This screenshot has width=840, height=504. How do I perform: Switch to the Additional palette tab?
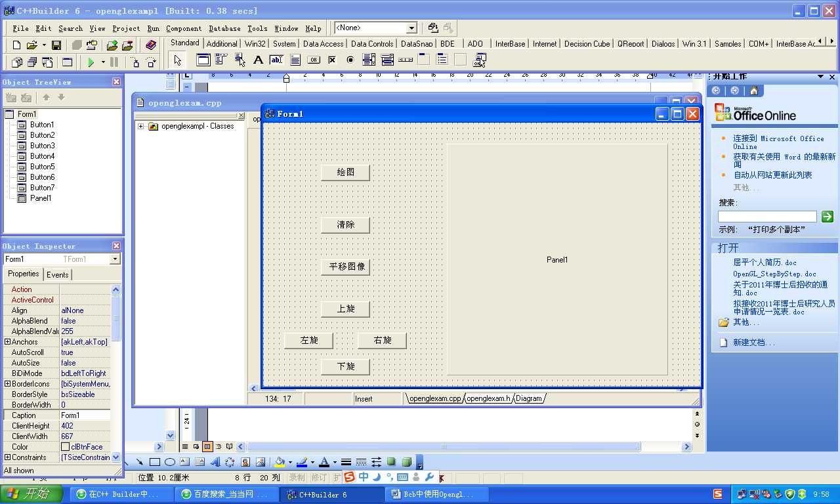point(222,44)
